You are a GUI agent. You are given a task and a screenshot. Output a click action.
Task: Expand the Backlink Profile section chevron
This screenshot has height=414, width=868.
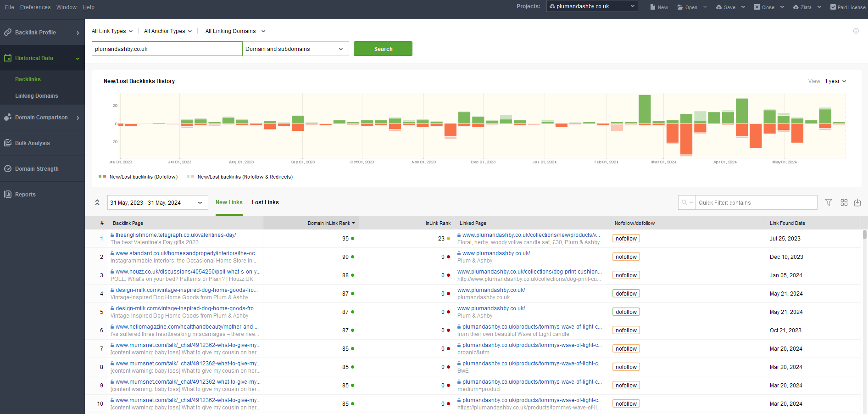78,33
